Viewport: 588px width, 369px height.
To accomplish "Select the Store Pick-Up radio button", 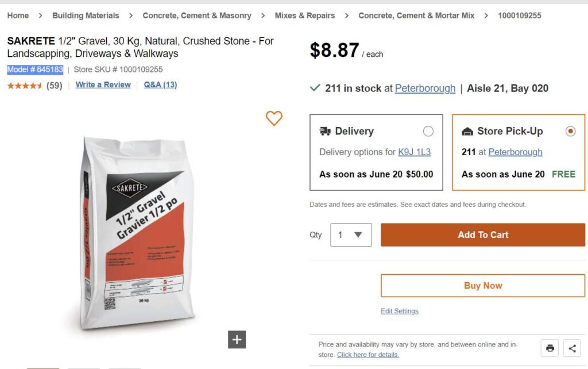I will [x=570, y=131].
